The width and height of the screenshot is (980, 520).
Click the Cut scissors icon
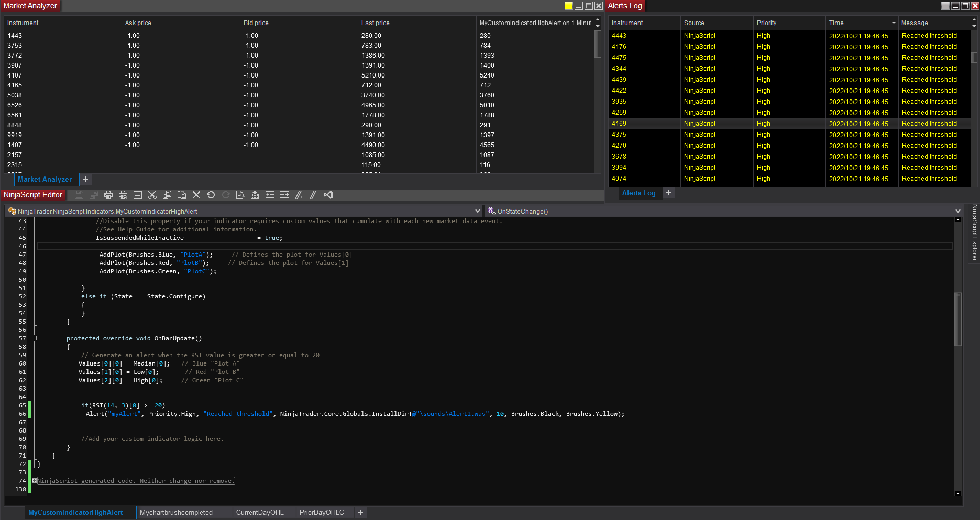click(152, 195)
